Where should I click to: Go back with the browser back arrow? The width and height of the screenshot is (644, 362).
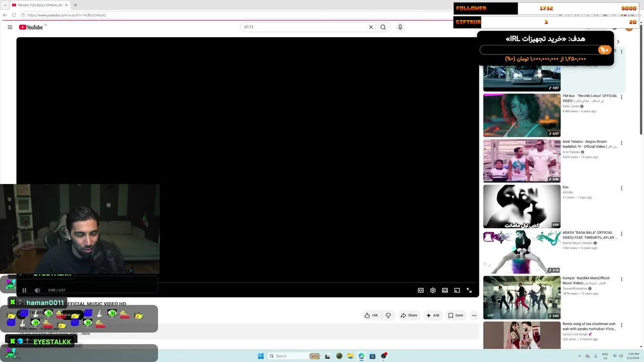(x=5, y=15)
